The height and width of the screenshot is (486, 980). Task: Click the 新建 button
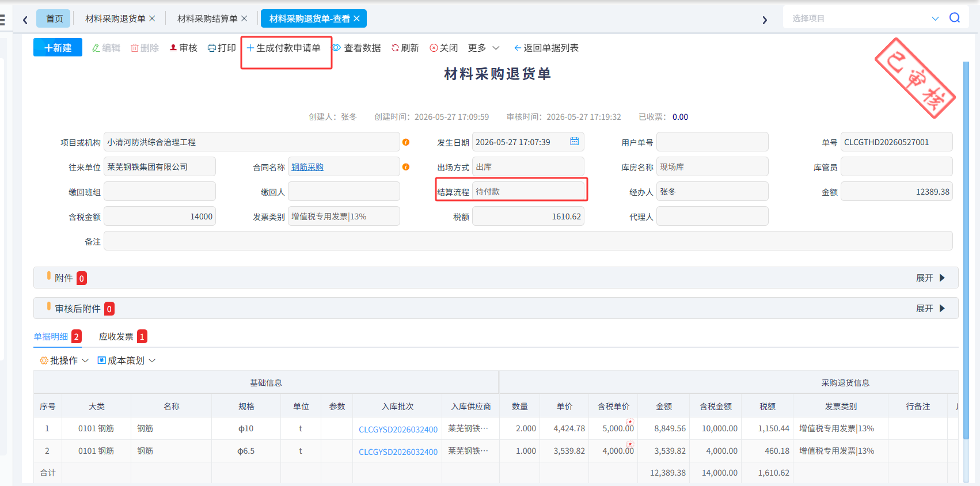[x=58, y=47]
